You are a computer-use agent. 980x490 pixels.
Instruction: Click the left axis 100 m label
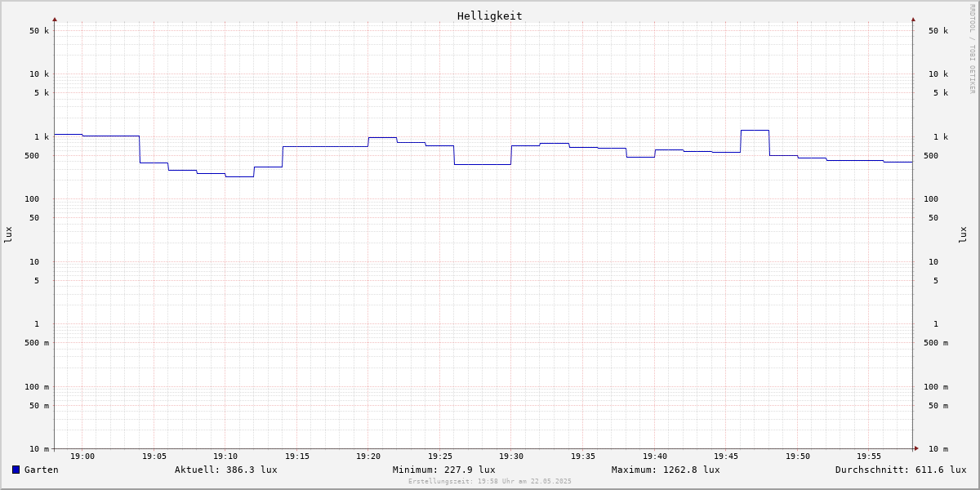click(x=37, y=387)
